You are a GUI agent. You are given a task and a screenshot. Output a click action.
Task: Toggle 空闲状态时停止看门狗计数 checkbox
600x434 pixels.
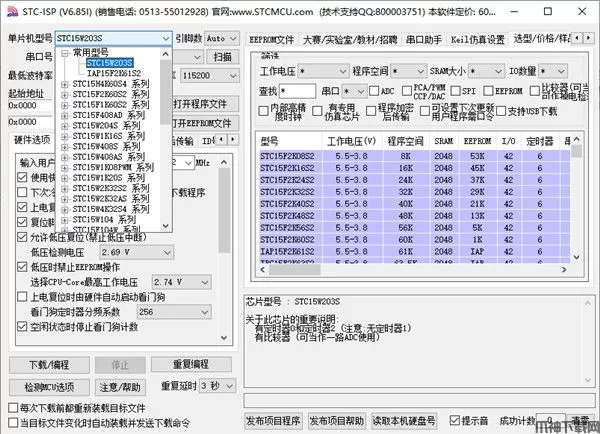point(22,327)
